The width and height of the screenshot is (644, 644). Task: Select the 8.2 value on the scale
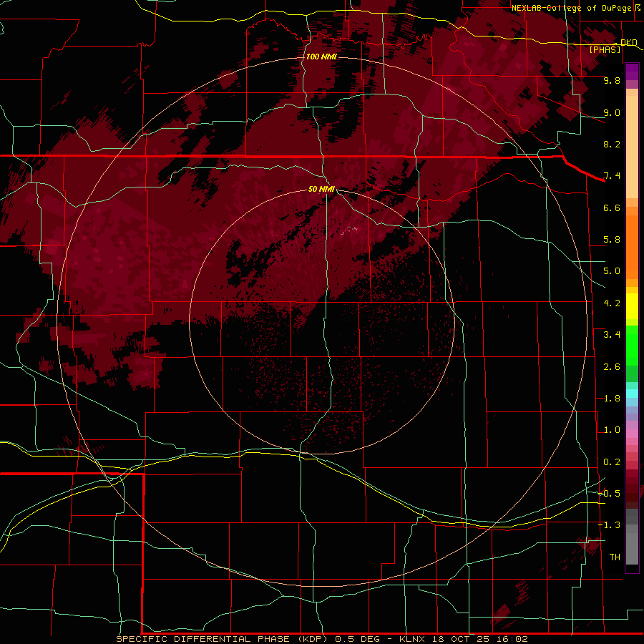point(612,144)
